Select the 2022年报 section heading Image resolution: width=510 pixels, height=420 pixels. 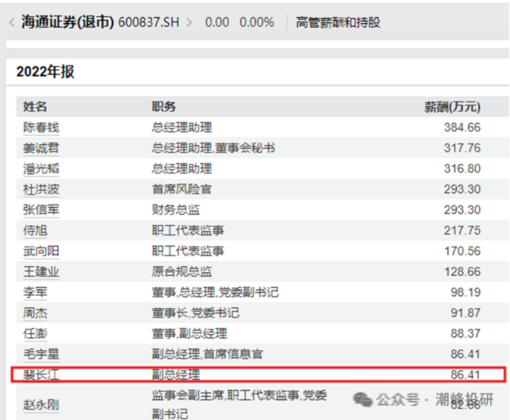(46, 71)
